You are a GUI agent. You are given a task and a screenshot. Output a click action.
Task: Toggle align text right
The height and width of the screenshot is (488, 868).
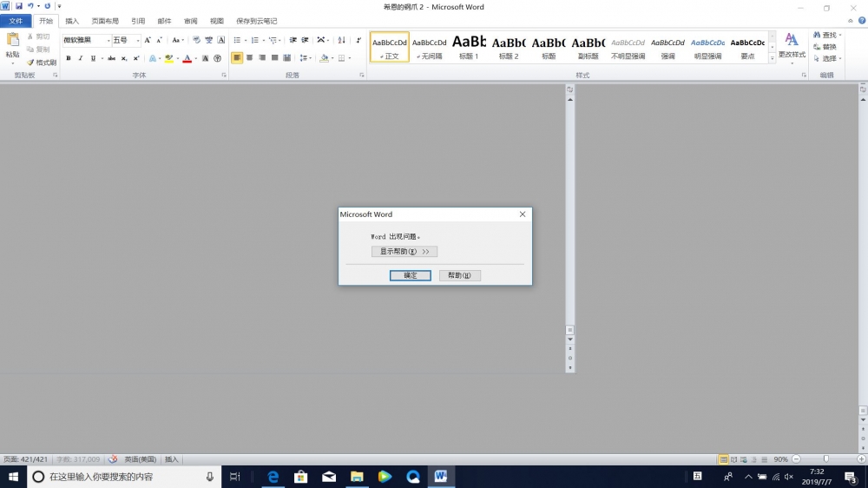tap(262, 58)
